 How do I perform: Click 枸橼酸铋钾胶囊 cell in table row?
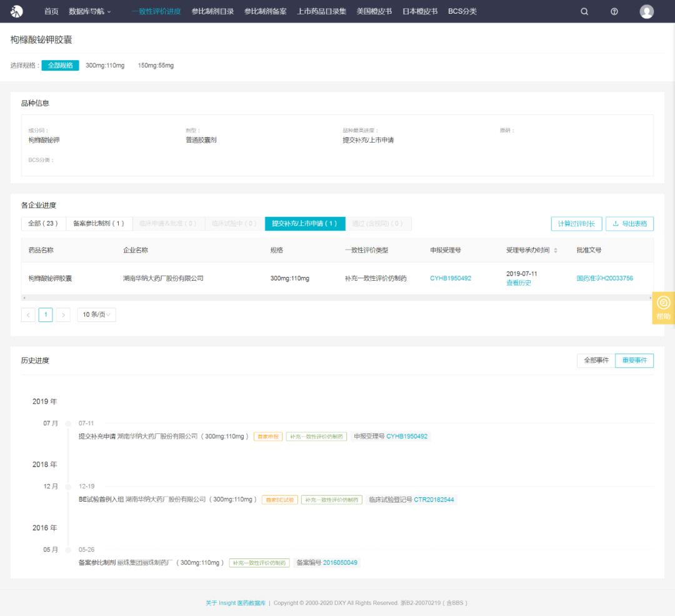pyautogui.click(x=50, y=278)
